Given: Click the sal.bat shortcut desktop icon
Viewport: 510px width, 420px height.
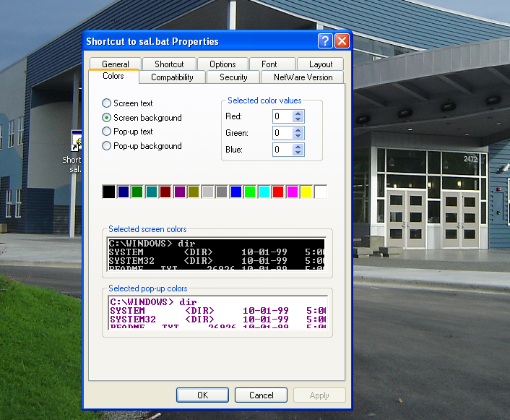Looking at the screenshot, I should coord(77,140).
